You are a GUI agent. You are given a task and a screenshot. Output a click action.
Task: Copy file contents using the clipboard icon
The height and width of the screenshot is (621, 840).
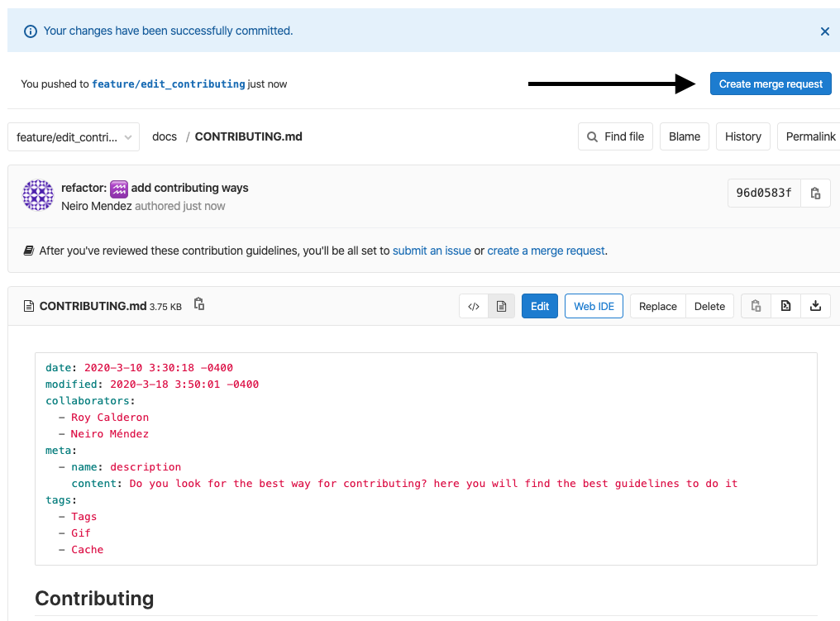click(756, 306)
